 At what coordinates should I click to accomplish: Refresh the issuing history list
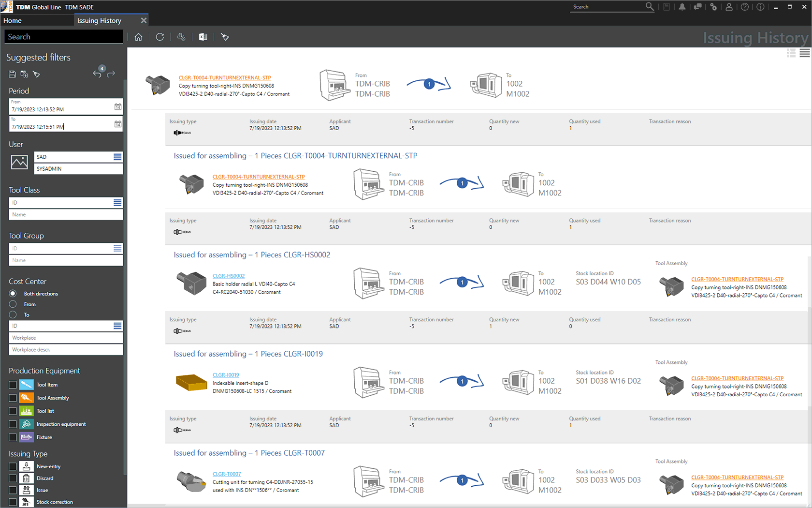[160, 37]
